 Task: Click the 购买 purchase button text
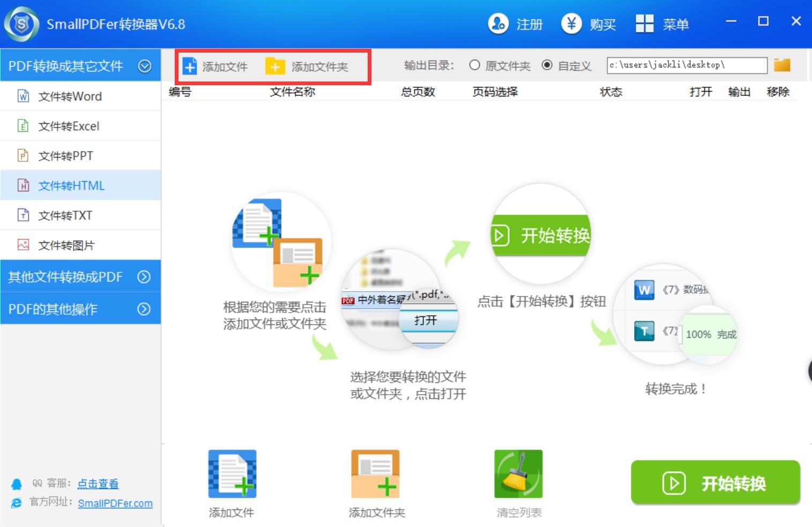pos(603,25)
